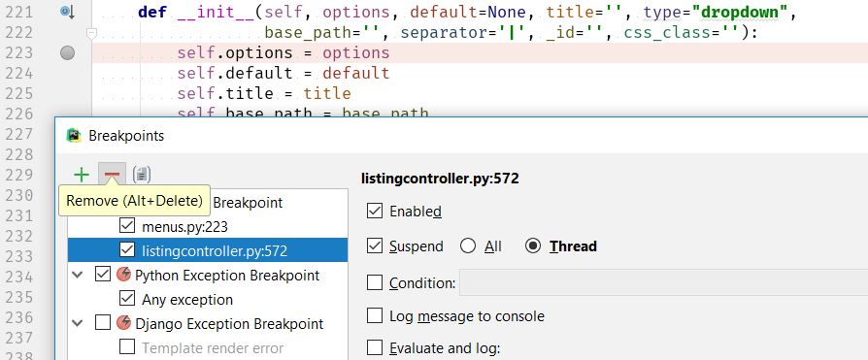
Task: Remove selected breakpoint with minus icon
Action: pos(112,175)
